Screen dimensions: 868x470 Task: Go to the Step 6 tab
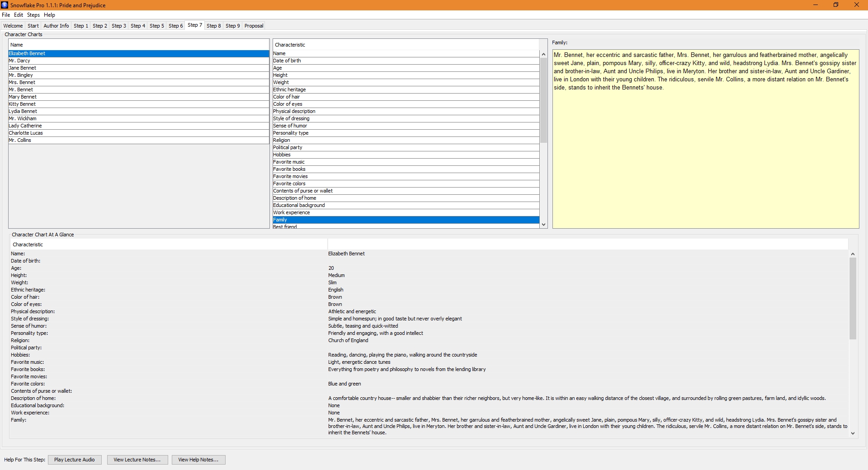(176, 26)
